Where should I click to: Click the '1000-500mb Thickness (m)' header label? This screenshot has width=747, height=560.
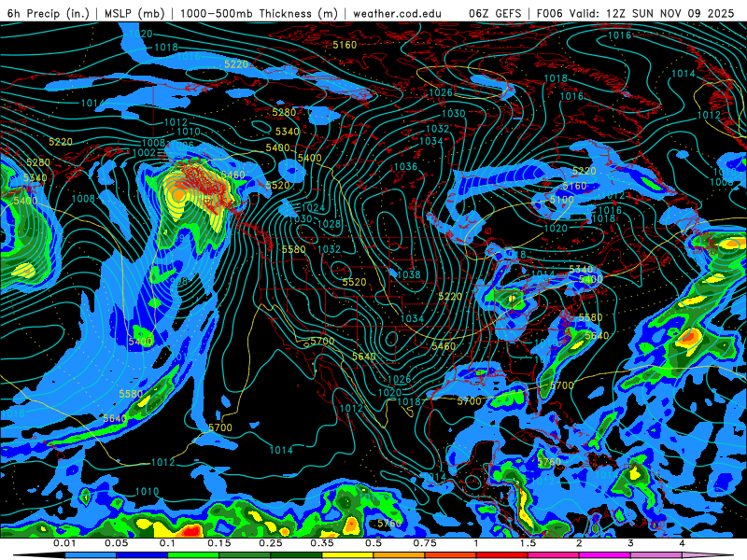tap(259, 13)
